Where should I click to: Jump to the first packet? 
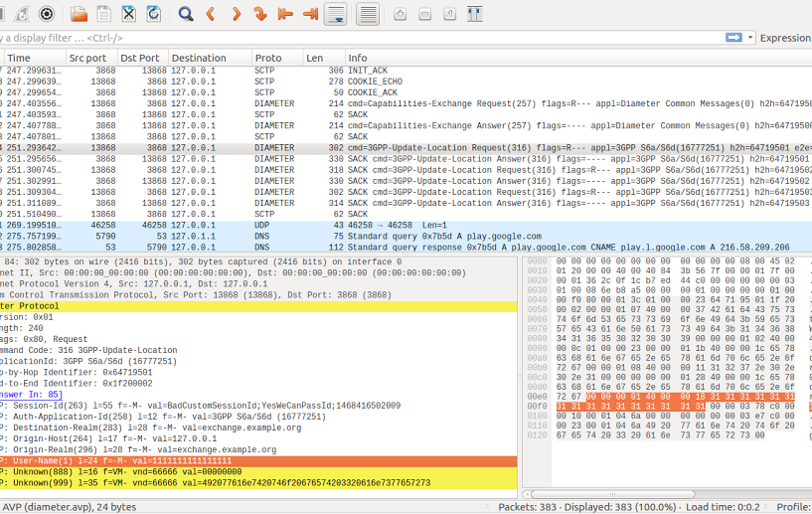click(x=285, y=14)
